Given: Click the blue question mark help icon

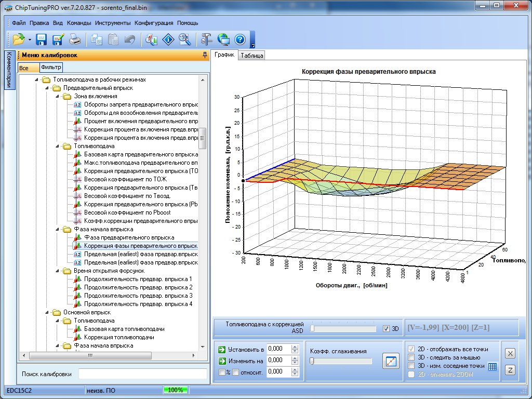Looking at the screenshot, I should [240, 39].
